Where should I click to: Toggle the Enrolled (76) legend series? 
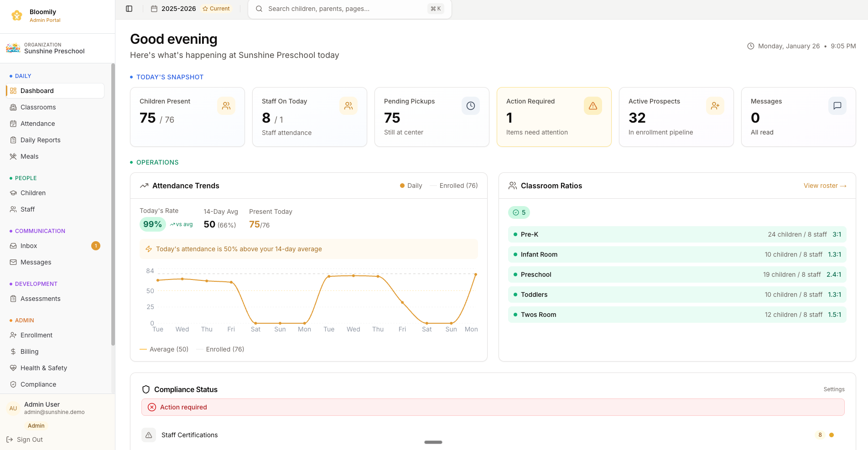(454, 186)
